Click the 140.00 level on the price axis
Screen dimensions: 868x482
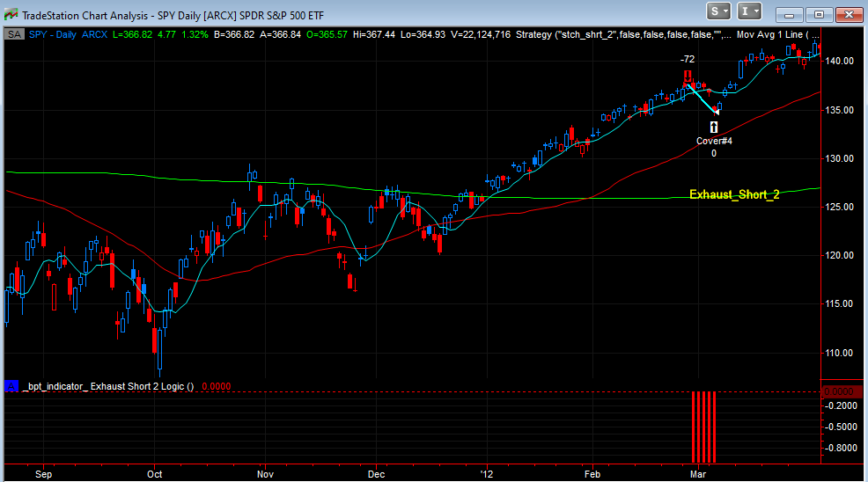click(x=840, y=61)
